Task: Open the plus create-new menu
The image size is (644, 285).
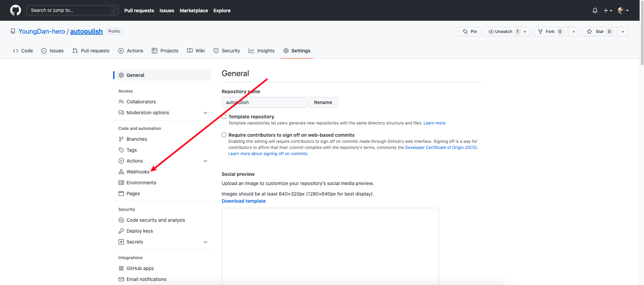Action: (608, 11)
